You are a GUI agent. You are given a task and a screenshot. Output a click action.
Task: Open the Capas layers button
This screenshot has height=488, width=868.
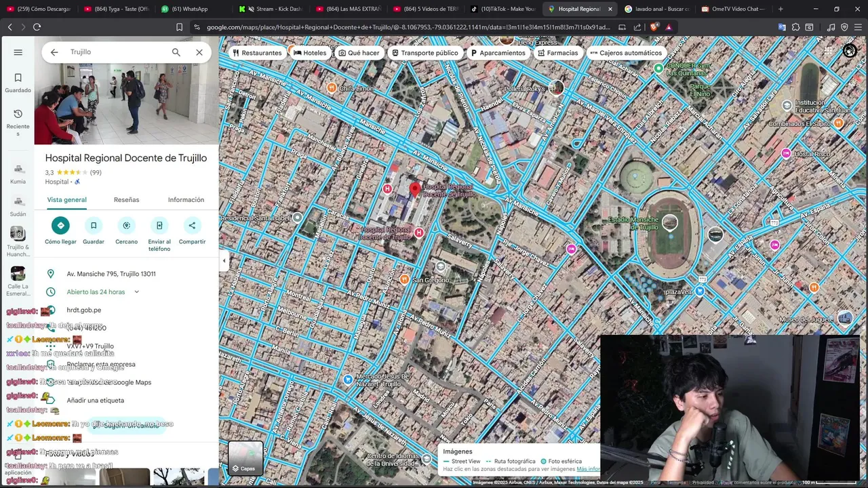click(x=245, y=458)
